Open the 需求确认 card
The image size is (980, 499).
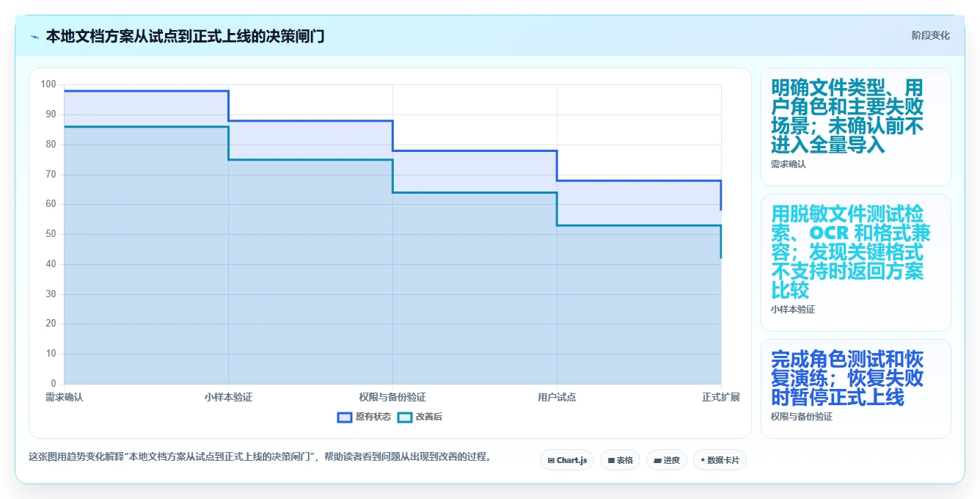click(856, 127)
